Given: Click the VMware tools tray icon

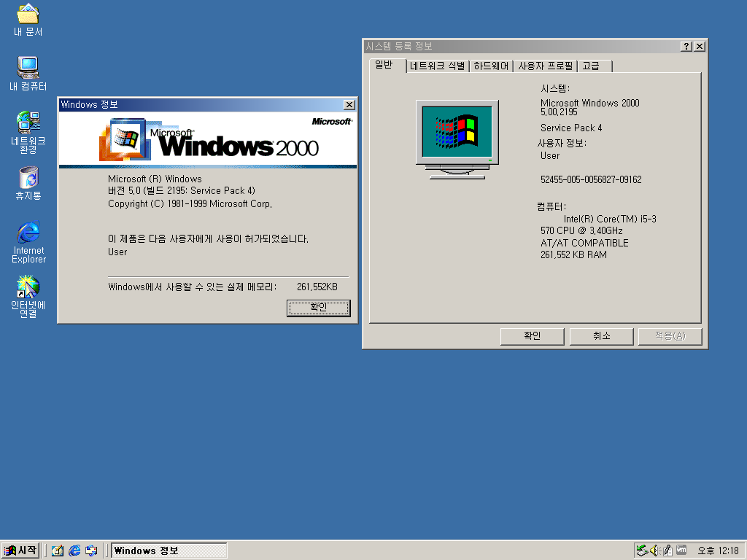Looking at the screenshot, I should [x=681, y=550].
